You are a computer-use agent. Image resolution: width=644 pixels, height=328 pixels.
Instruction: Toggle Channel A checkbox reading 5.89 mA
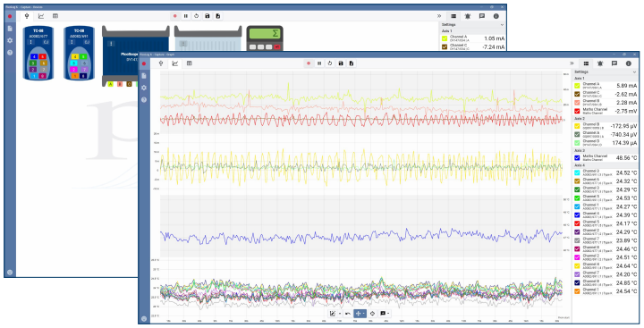coord(577,86)
